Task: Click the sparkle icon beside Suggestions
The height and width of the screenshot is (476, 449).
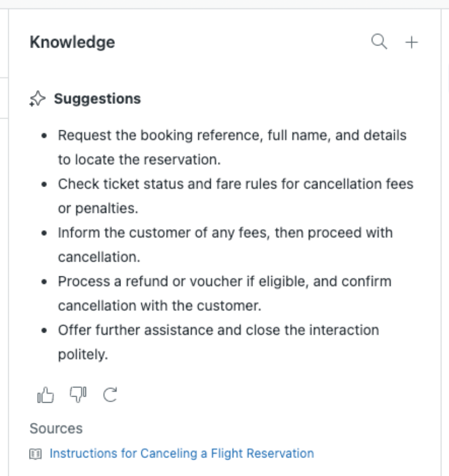Action: tap(37, 99)
